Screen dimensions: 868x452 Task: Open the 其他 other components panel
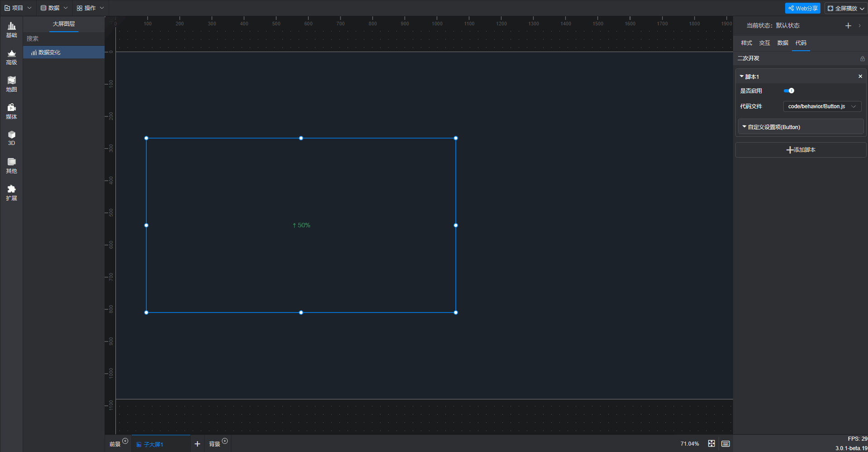tap(11, 166)
